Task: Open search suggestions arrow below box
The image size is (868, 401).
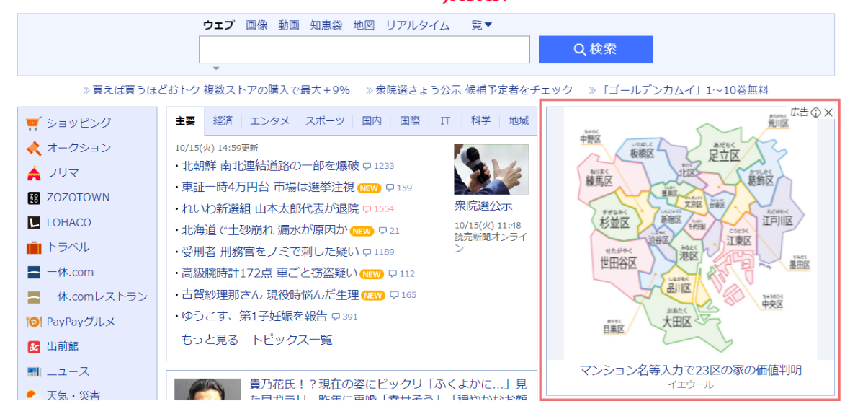Action: 215,69
